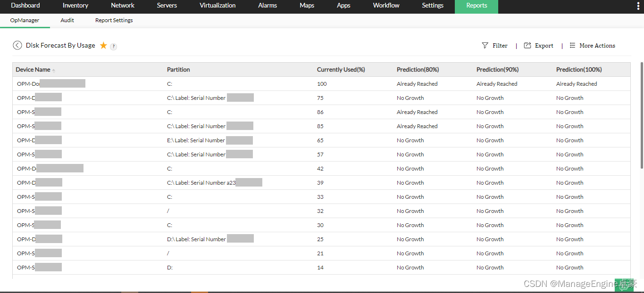Viewport: 644px width, 293px height.
Task: Click the Currently Used value 32
Action: (x=320, y=211)
